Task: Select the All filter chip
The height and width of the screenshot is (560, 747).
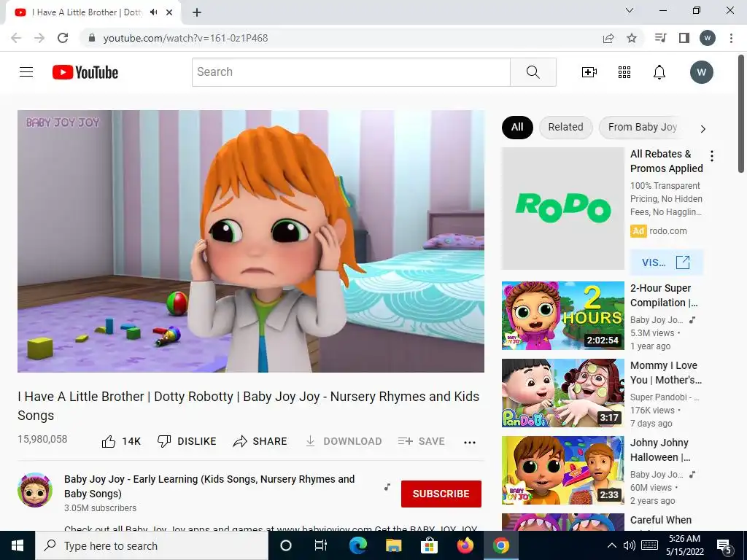Action: click(517, 127)
